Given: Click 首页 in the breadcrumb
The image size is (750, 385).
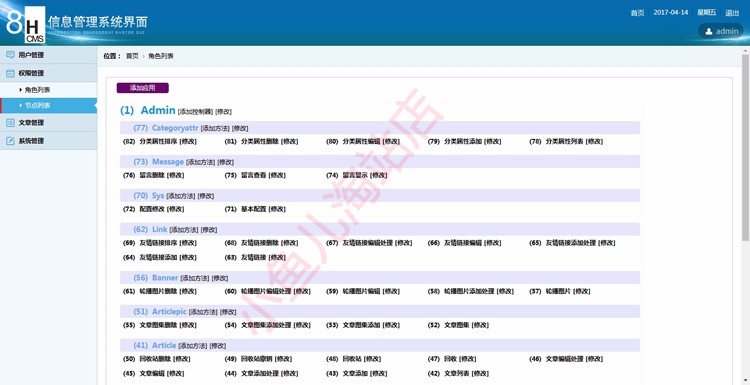Looking at the screenshot, I should (132, 56).
